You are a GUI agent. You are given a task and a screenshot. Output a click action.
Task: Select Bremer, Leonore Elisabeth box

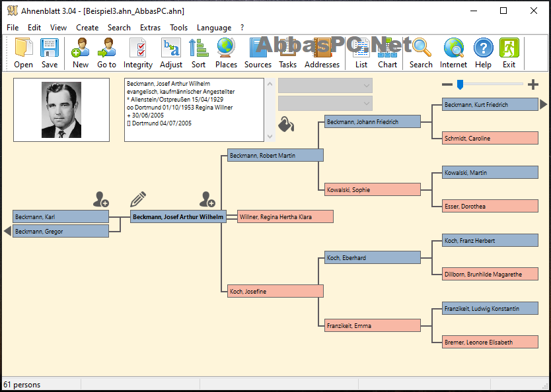[490, 342]
